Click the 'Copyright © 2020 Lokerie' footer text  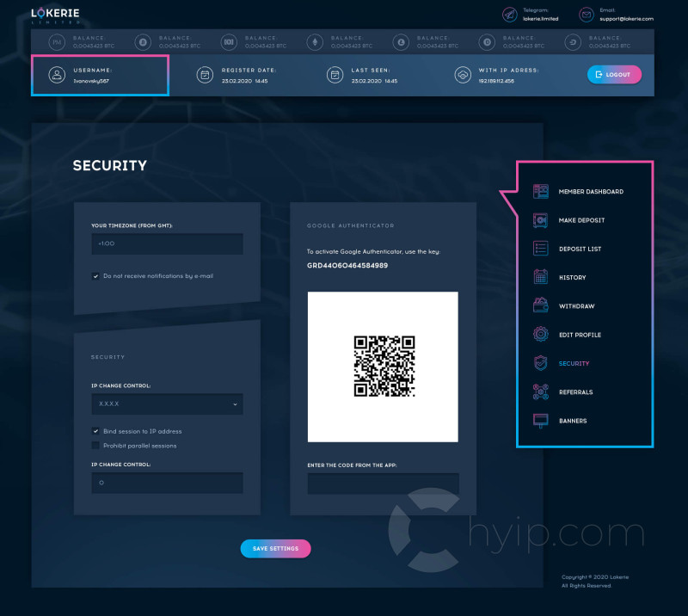[595, 577]
